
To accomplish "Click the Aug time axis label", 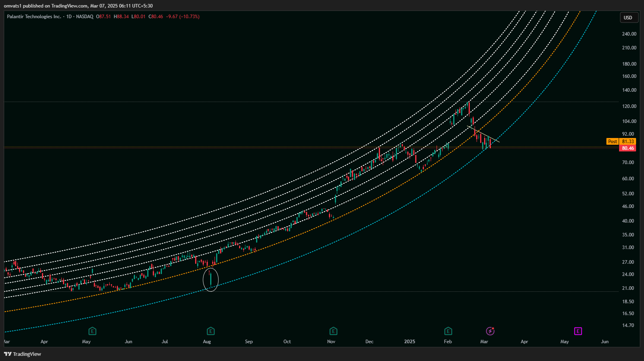I will tap(207, 342).
